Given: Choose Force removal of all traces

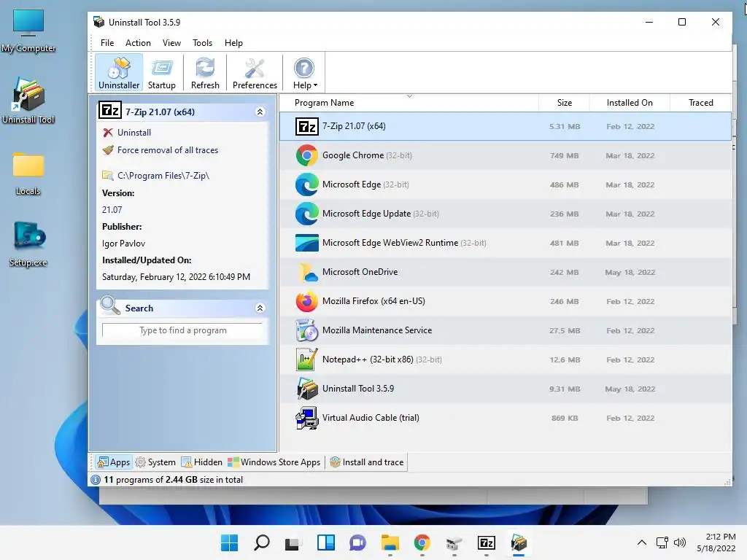Looking at the screenshot, I should (x=160, y=150).
